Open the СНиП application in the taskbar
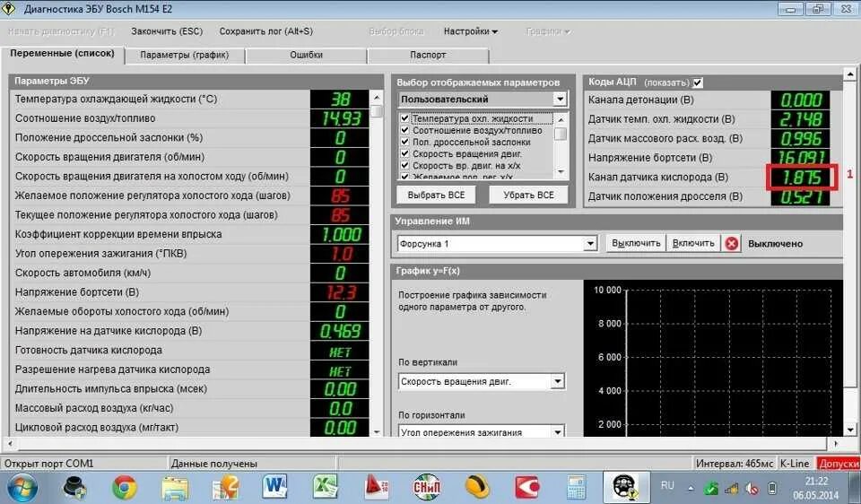The image size is (861, 504). click(x=427, y=488)
